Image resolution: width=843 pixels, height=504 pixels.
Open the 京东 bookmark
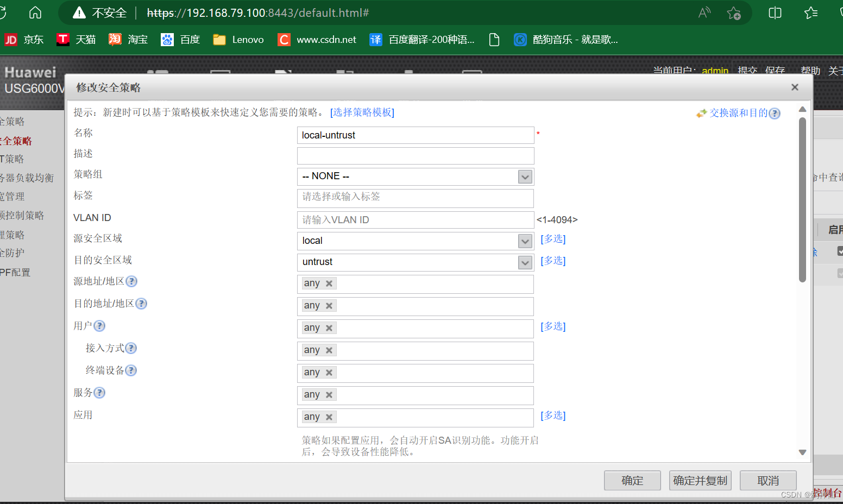[x=24, y=40]
